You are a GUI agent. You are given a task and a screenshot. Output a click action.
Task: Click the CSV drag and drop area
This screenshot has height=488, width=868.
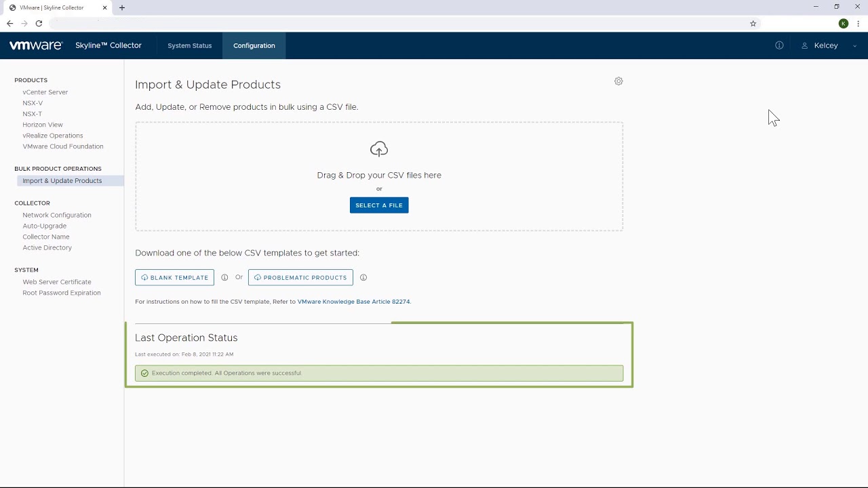coord(379,176)
